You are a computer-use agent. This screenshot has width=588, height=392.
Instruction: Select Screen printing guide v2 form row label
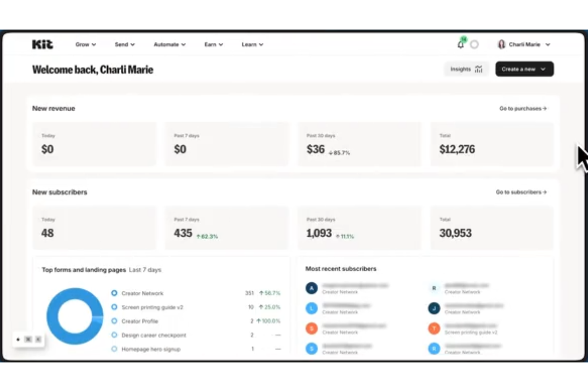152,307
